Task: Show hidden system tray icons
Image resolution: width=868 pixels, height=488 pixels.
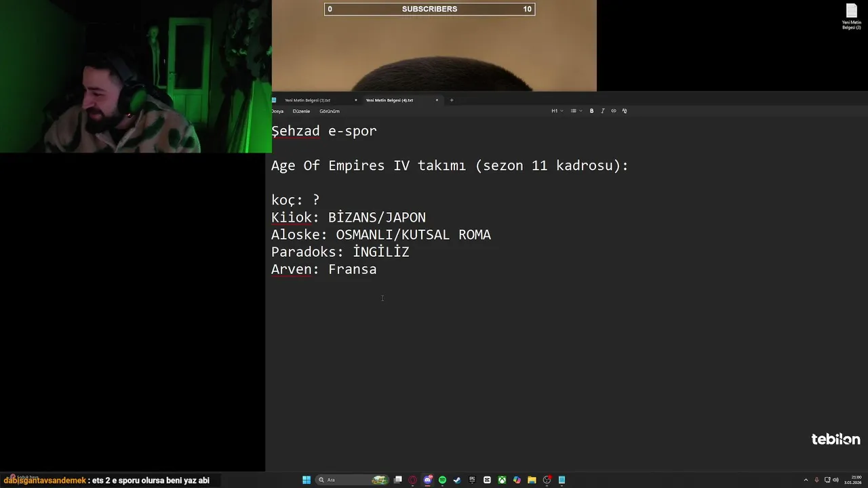Action: click(x=806, y=480)
